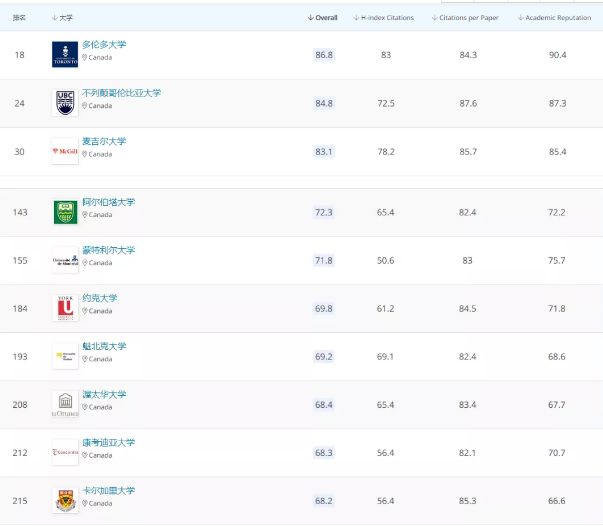Sort by H-index Citations column

tap(383, 18)
